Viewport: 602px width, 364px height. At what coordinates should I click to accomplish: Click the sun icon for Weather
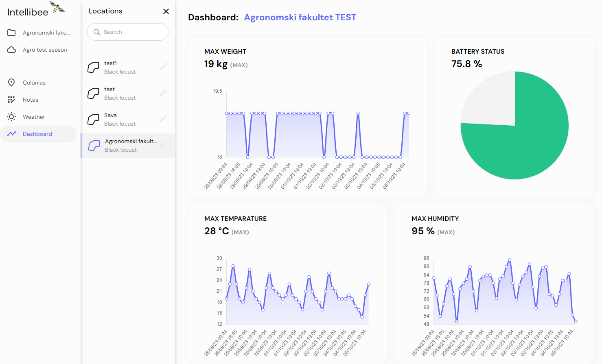tap(11, 117)
